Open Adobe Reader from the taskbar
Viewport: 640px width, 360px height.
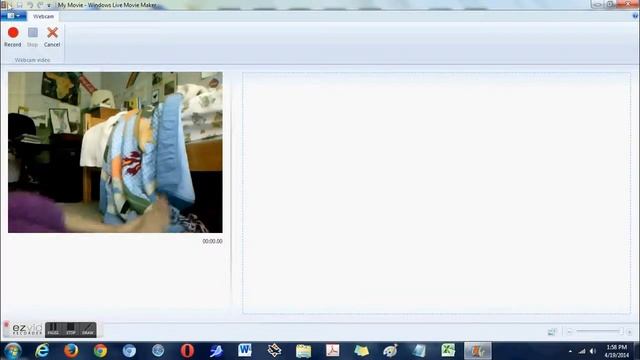332,350
